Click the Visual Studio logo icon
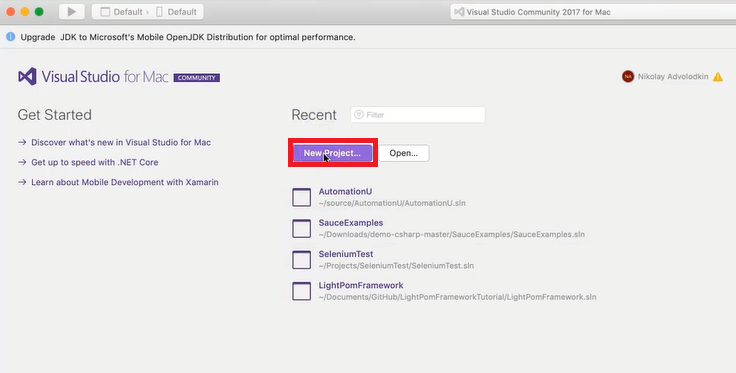 pos(27,76)
